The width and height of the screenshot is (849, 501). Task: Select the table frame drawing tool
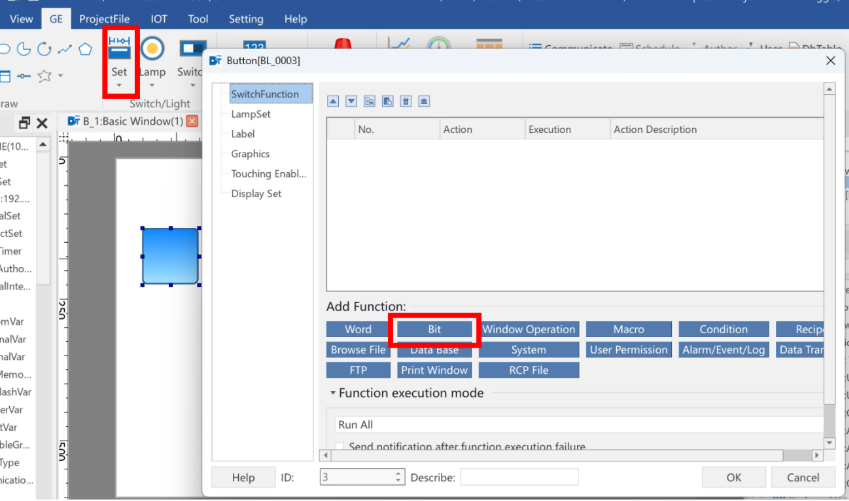coord(5,76)
